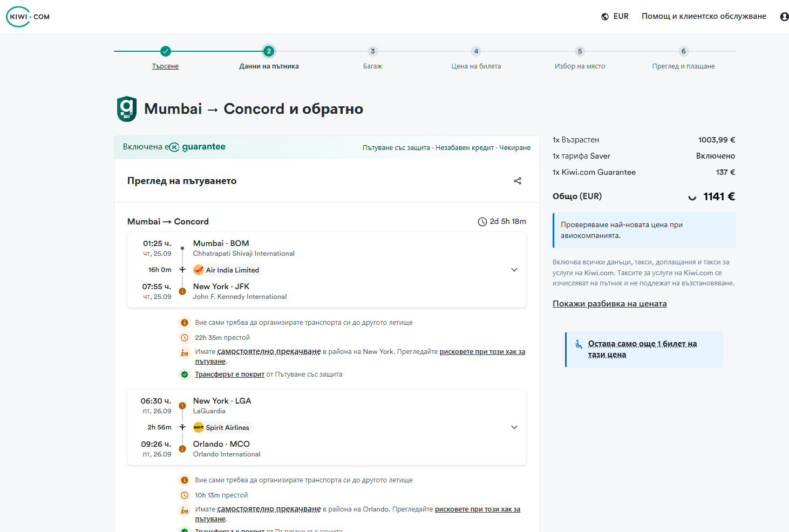Click the info icon above 22h 35m престой

185,323
